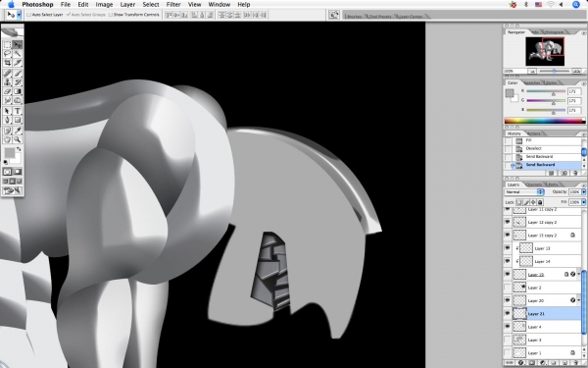Jump to ImageReady button in toolbox
Image resolution: width=588 pixels, height=368 pixels.
coord(13,190)
